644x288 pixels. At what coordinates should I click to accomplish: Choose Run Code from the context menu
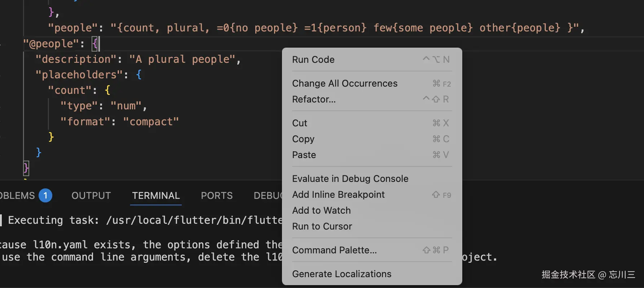click(x=313, y=60)
